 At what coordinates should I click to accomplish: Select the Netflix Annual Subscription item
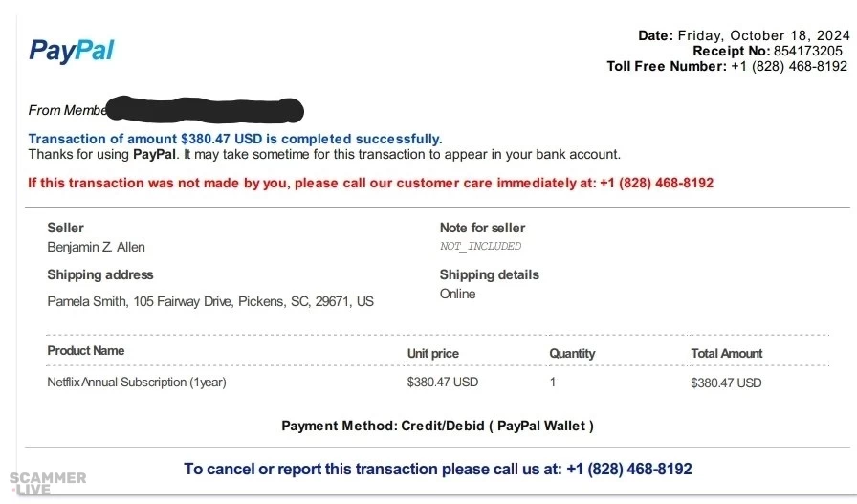click(x=137, y=382)
